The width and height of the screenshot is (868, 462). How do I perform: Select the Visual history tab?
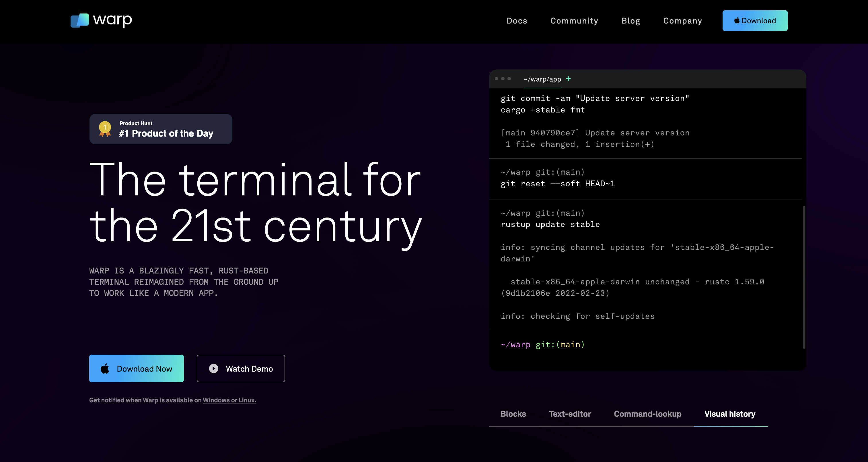pos(729,414)
